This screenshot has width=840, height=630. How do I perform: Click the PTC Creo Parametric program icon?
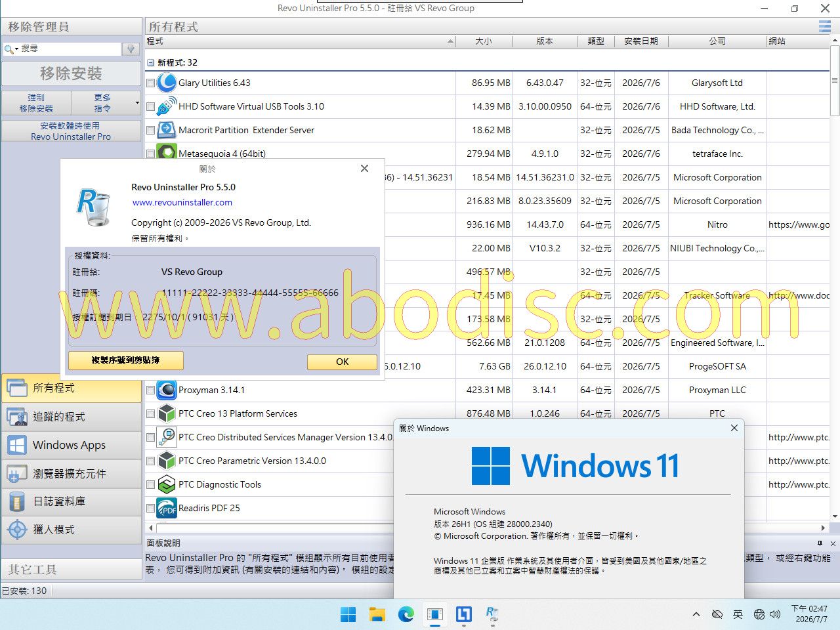click(167, 461)
